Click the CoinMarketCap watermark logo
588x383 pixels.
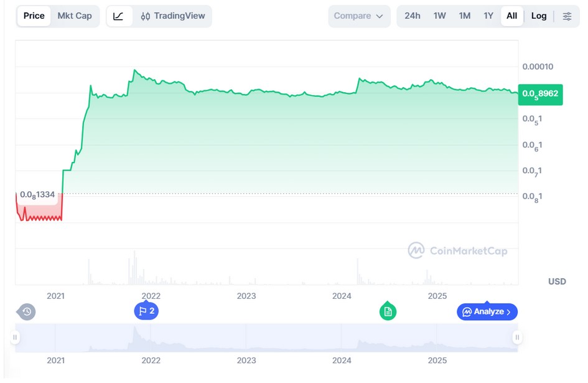click(457, 251)
